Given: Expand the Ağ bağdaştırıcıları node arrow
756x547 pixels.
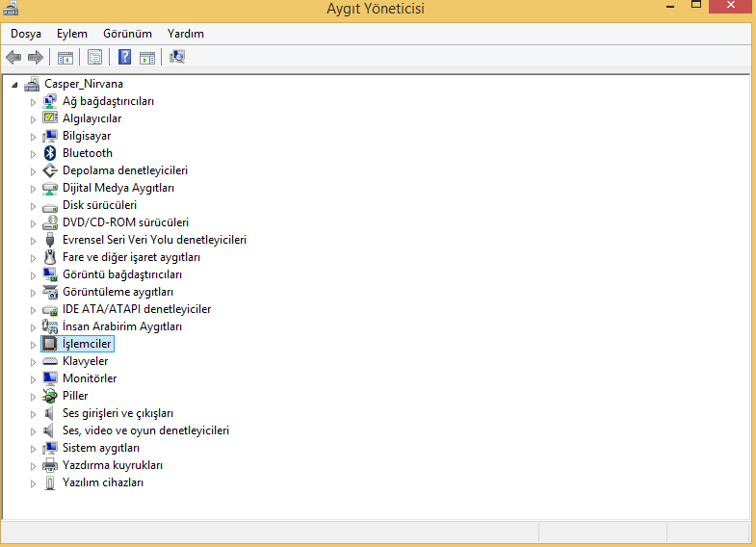Looking at the screenshot, I should 33,102.
